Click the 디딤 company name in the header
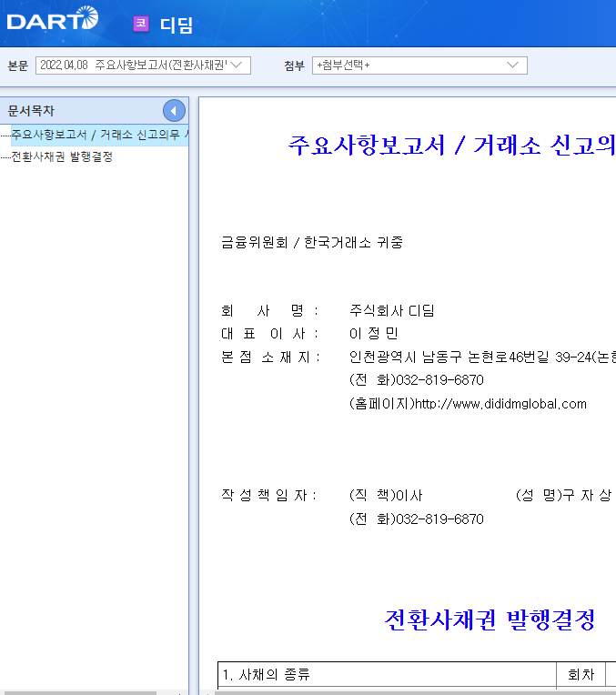The image size is (616, 695). click(176, 25)
